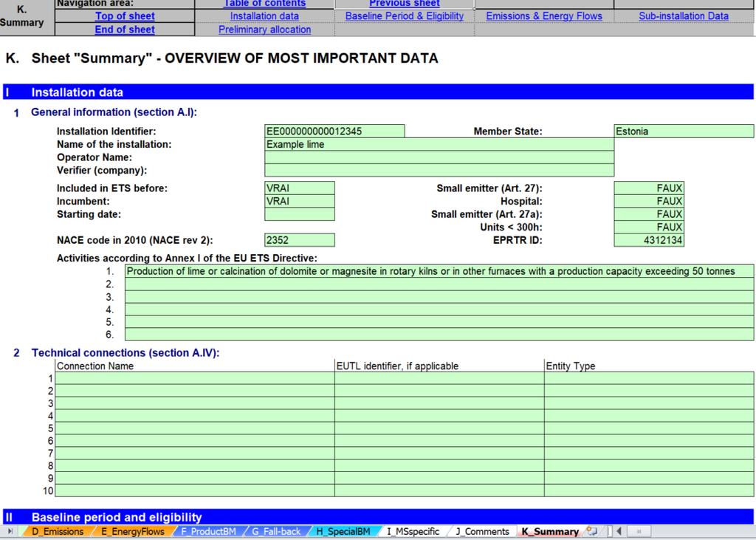Screen dimensions: 756x540
Task: Open Emissions & Energy Flows link
Action: tap(544, 16)
